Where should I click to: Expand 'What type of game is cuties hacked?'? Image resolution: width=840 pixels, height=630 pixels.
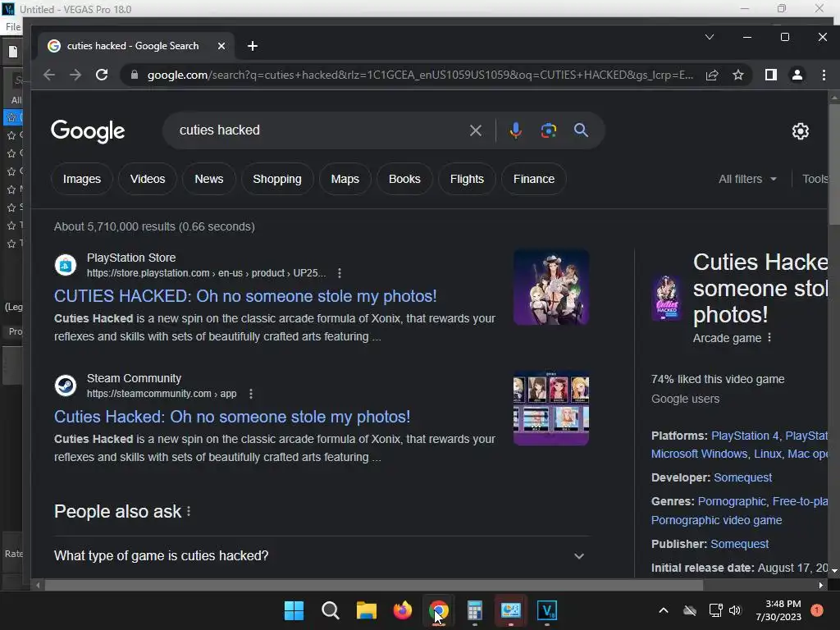point(322,556)
